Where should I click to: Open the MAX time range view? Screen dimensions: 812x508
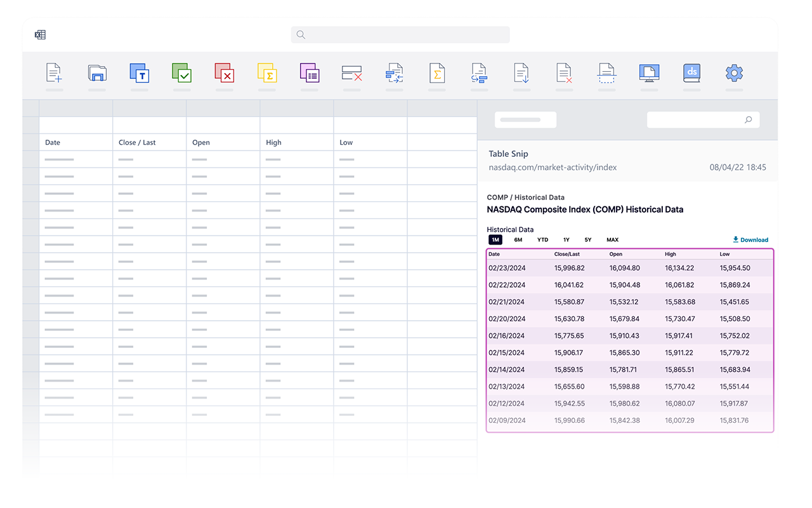pyautogui.click(x=612, y=239)
